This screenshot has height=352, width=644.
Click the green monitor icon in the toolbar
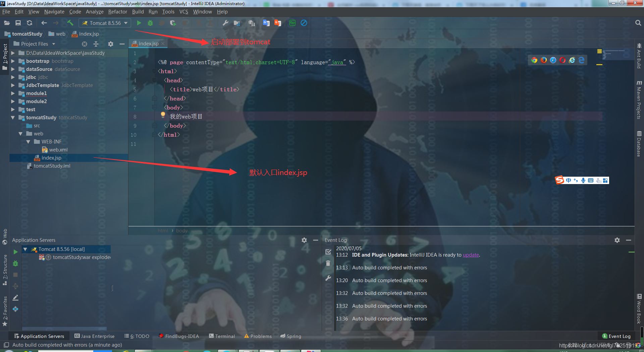click(x=292, y=23)
